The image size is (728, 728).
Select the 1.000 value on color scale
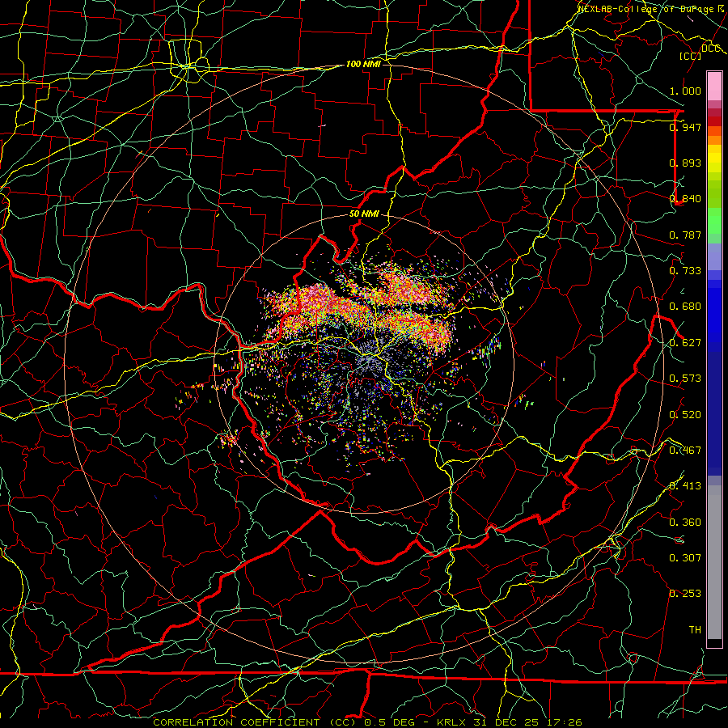coord(685,91)
